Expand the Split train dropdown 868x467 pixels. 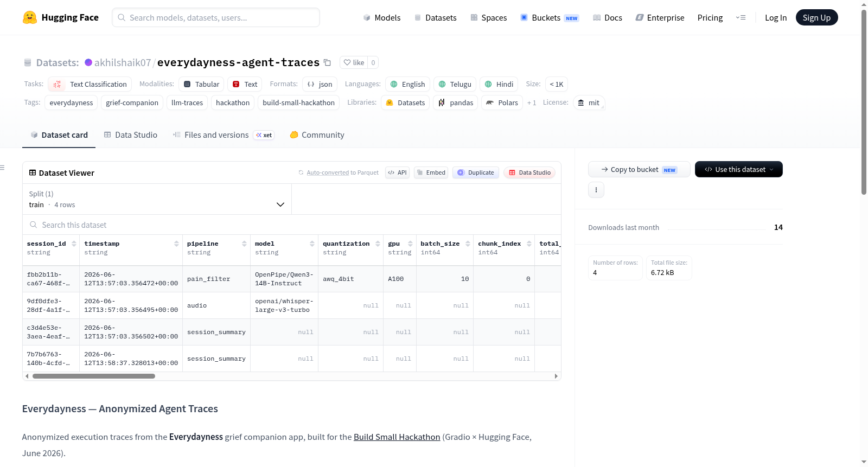[x=157, y=199]
